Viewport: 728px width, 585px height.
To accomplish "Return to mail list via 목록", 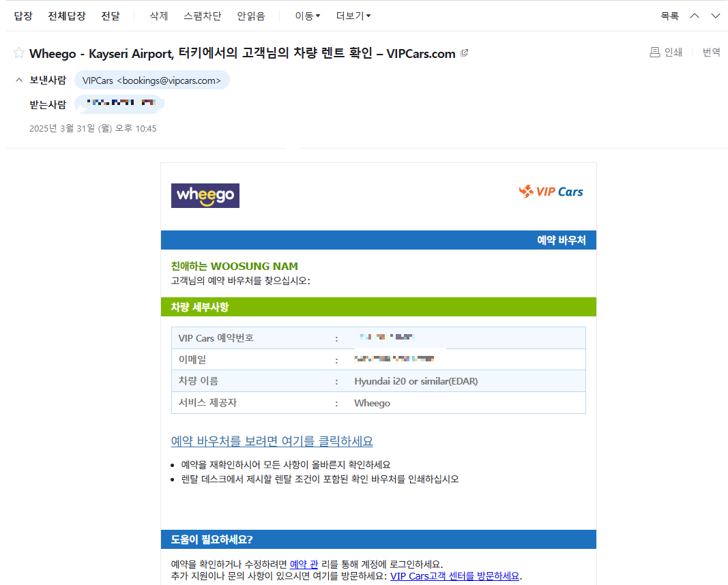I will pyautogui.click(x=670, y=16).
